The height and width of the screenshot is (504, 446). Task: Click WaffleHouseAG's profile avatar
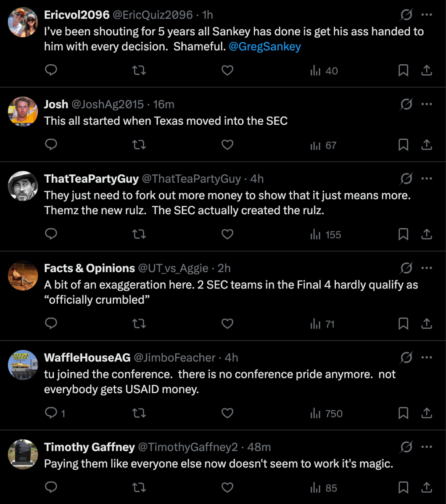tap(23, 364)
